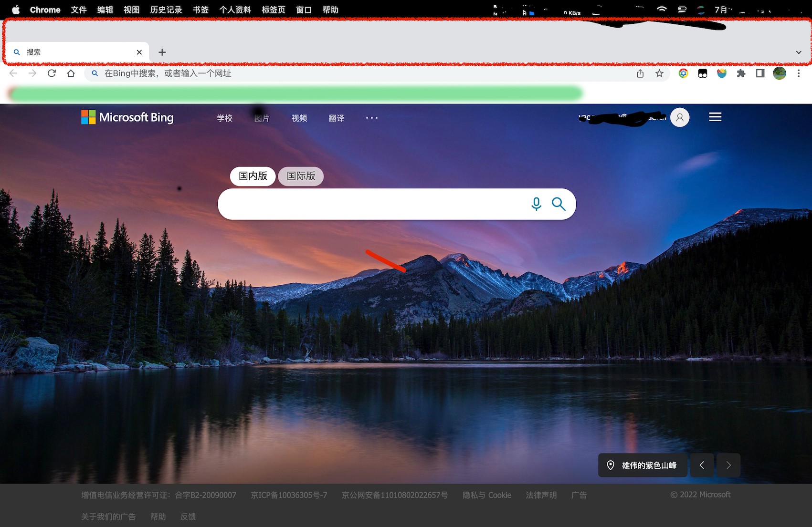812x527 pixels.
Task: Click the microphone voice search icon
Action: [536, 204]
